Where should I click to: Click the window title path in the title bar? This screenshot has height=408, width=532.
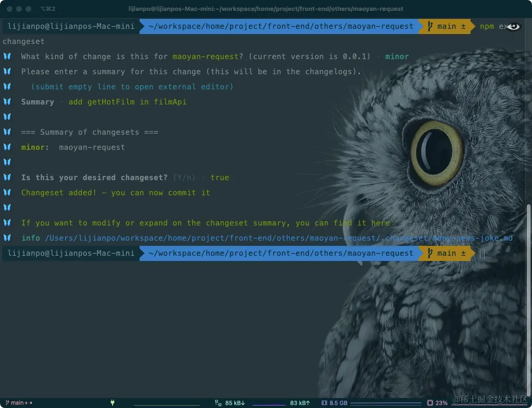click(x=266, y=9)
